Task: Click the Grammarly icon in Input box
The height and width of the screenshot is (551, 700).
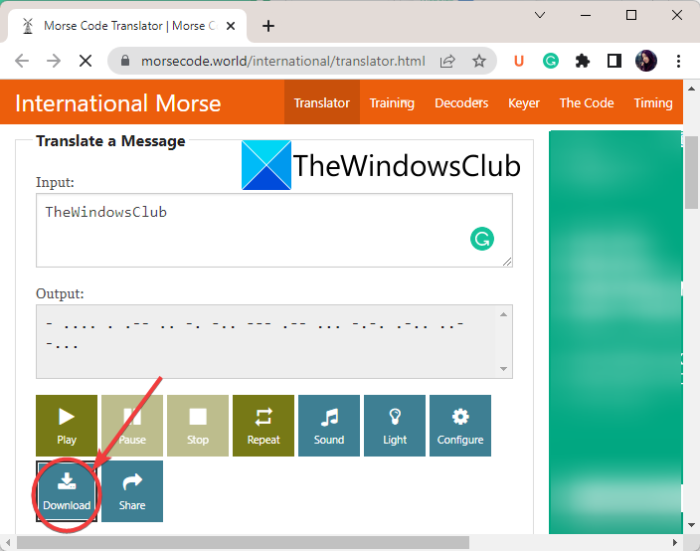Action: click(x=482, y=239)
